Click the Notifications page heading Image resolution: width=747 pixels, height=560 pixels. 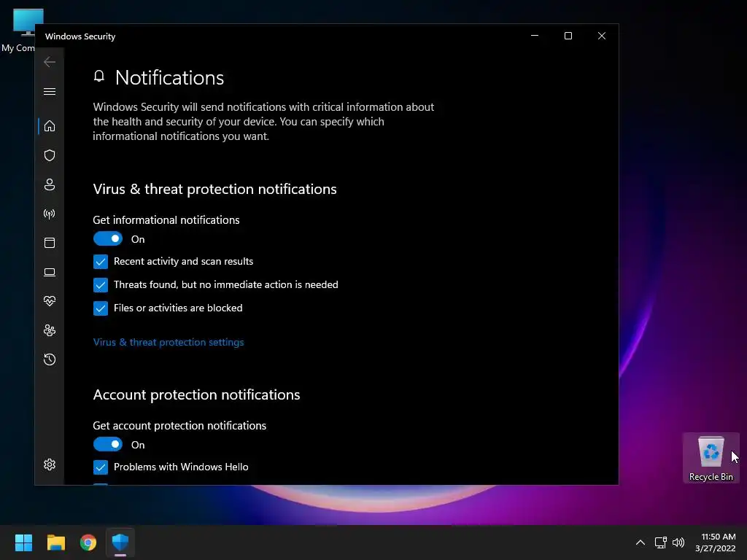pos(169,77)
